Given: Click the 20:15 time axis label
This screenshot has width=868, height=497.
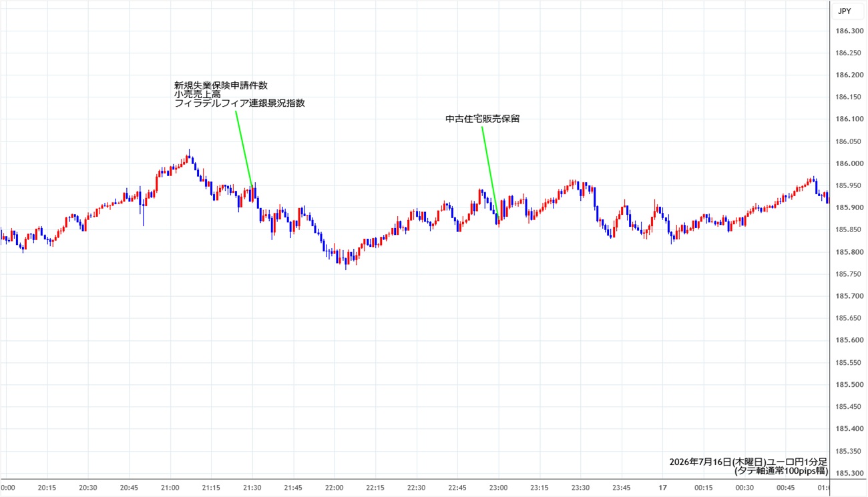Looking at the screenshot, I should tap(47, 488).
